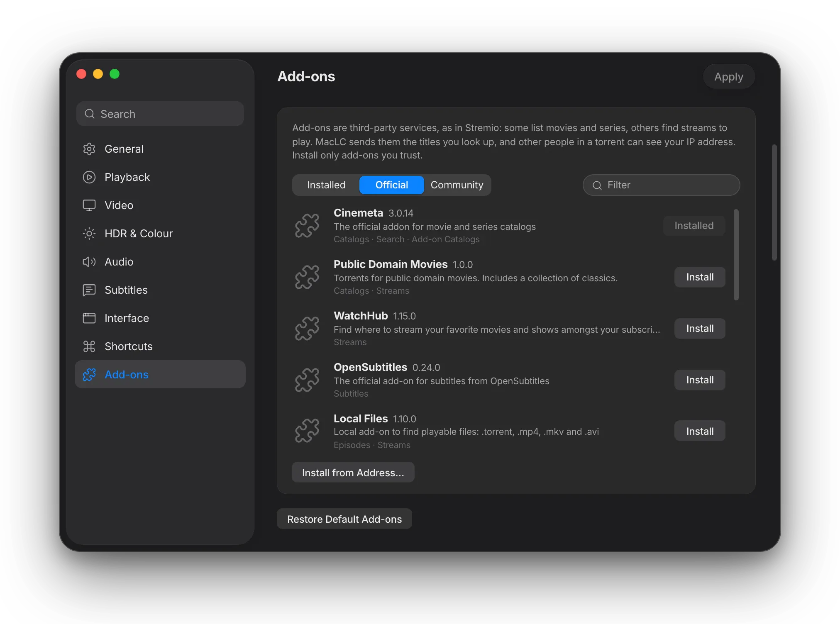Go to the Video settings
Screen dimensions: 840x624
pyautogui.click(x=160, y=205)
